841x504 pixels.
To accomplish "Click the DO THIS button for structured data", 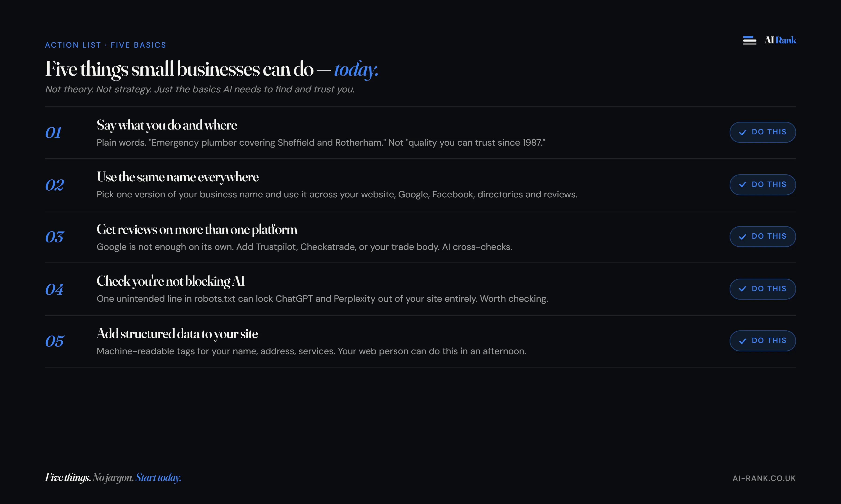I will pos(763,341).
